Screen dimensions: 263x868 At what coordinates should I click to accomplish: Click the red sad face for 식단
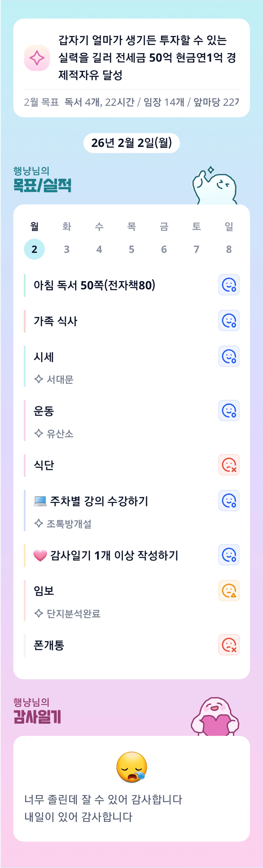point(229,465)
